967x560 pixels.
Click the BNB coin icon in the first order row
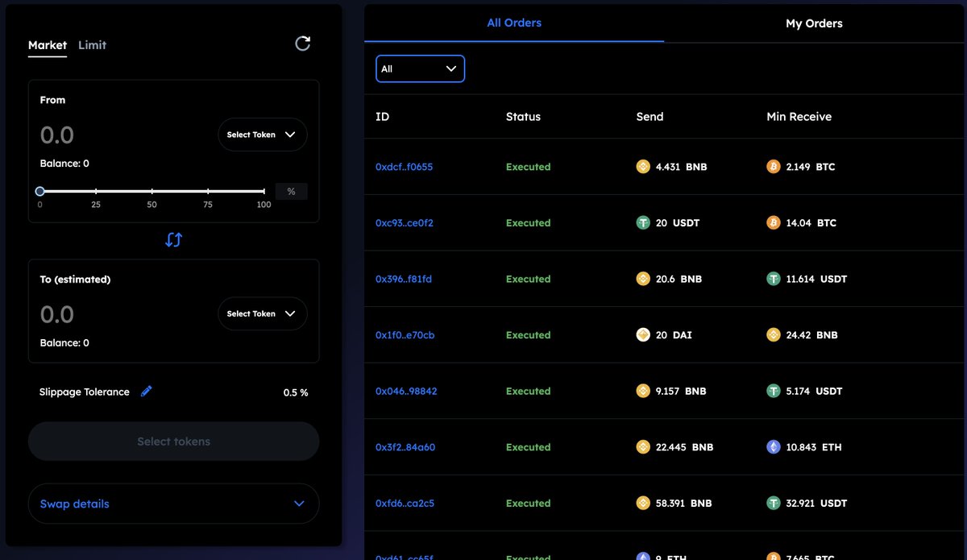coord(643,167)
